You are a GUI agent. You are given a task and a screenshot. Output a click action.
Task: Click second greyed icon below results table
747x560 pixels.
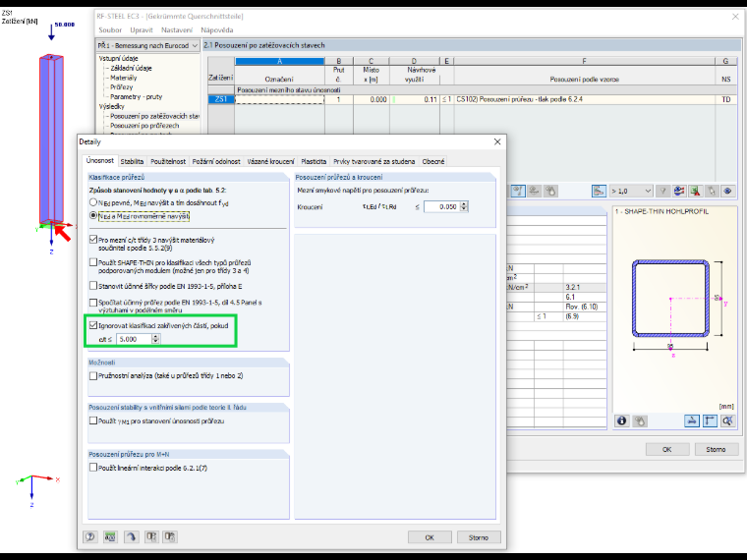534,191
